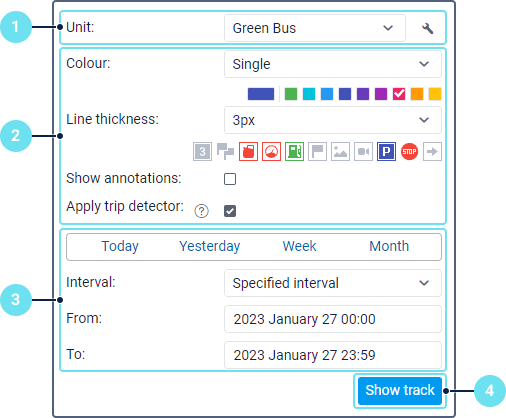Toggle the fuel filling canister marker
The image size is (506, 418).
click(248, 152)
